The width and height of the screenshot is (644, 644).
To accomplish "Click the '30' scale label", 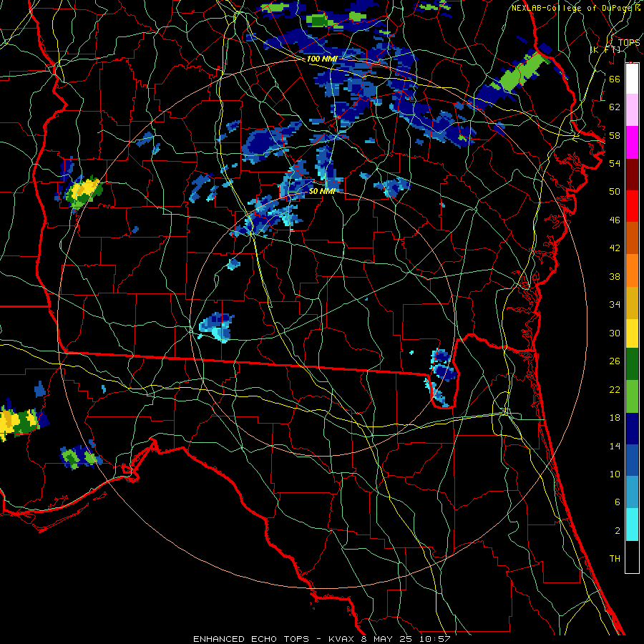I will coord(615,333).
